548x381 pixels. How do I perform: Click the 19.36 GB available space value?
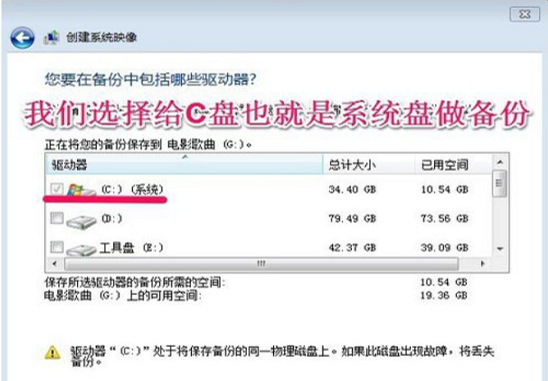coord(444,295)
